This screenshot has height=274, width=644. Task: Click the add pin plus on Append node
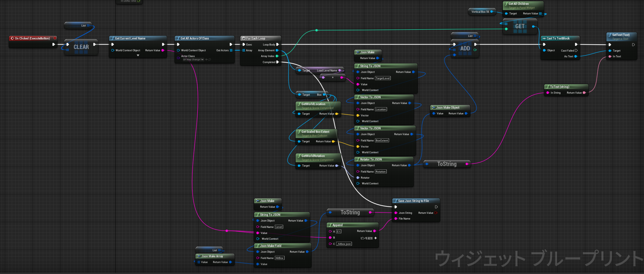click(376, 238)
